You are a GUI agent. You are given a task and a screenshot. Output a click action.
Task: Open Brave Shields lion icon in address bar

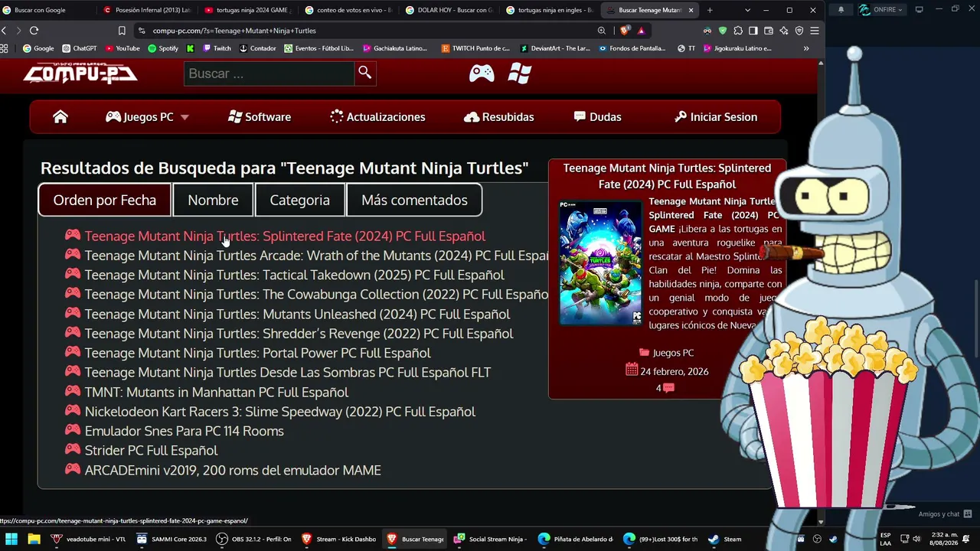pyautogui.click(x=625, y=31)
